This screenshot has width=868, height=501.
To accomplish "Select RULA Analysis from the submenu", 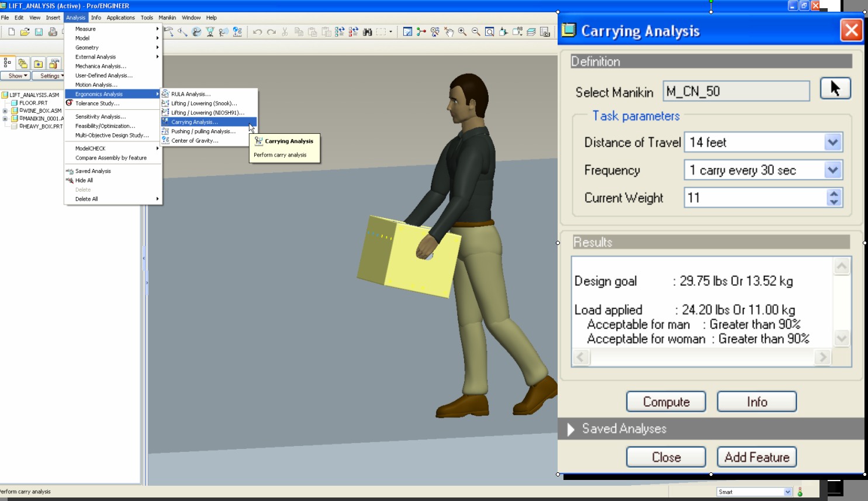I will [x=191, y=94].
